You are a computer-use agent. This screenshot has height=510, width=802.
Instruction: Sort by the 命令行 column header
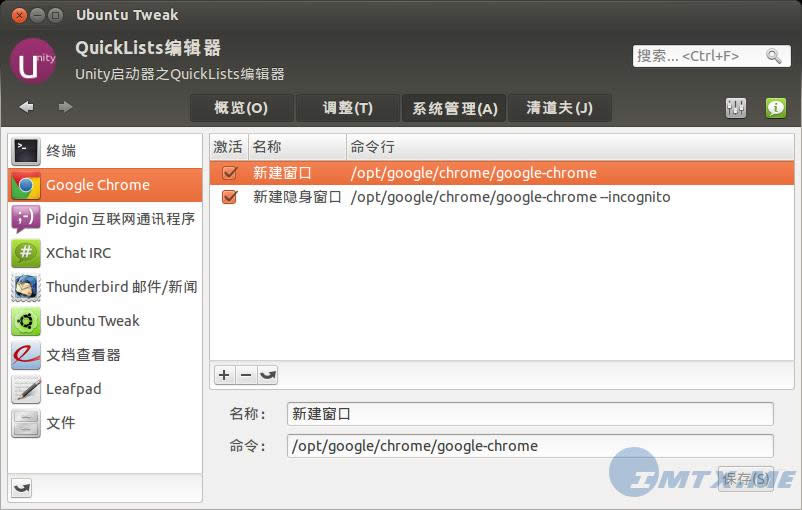click(570, 147)
